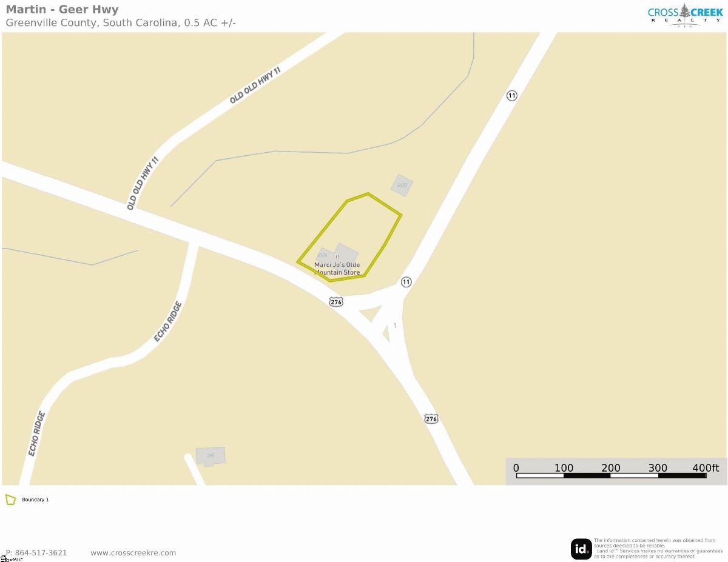Screen dimensions: 728x562
Task: Select the Marci Jo's Olde Mountain Store label
Action: [x=337, y=269]
